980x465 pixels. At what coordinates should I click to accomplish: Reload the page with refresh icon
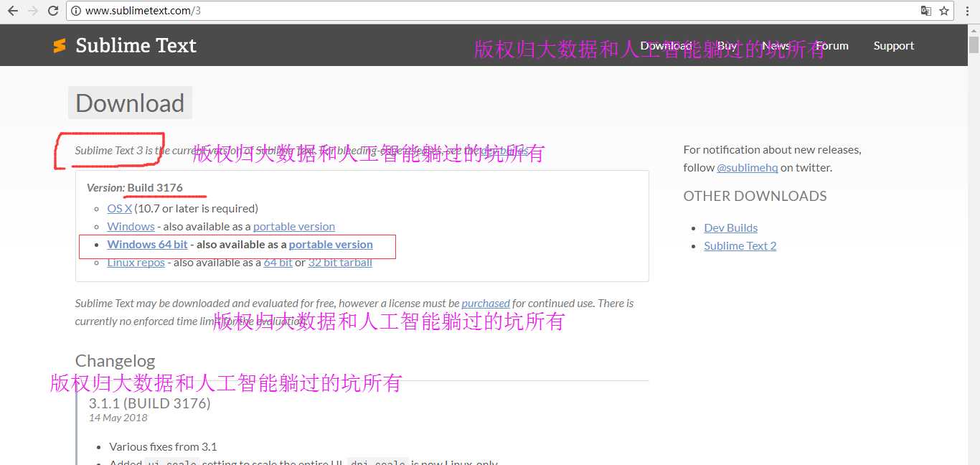coord(53,11)
